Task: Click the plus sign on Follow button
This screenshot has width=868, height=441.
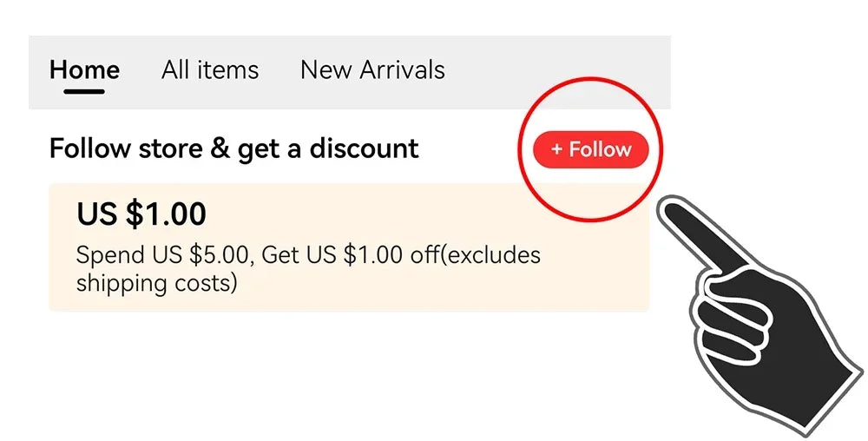Action: 556,150
